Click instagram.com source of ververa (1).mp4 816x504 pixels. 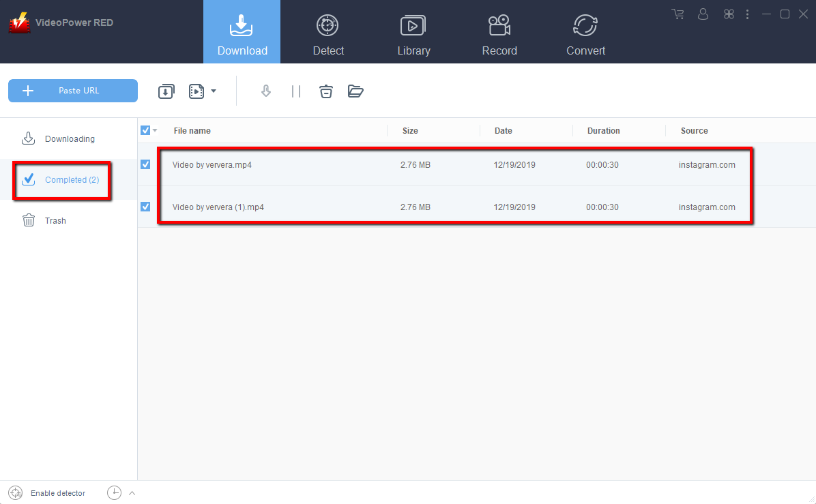point(707,207)
